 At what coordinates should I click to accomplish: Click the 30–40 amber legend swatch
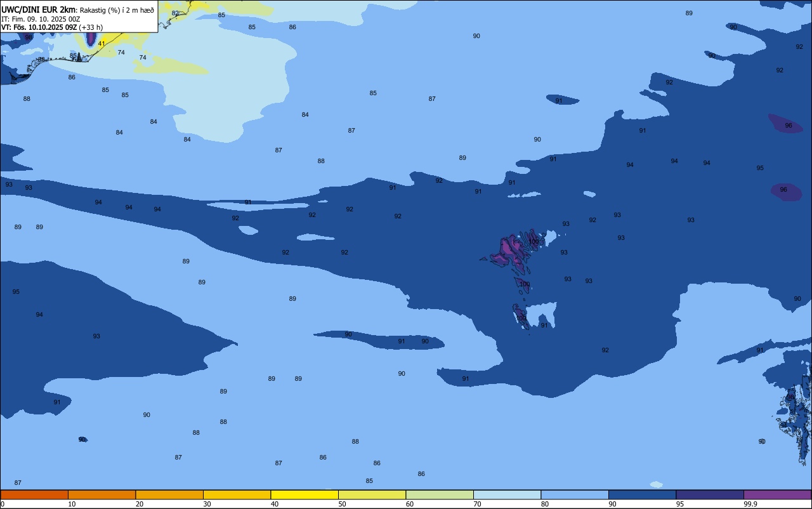[237, 494]
